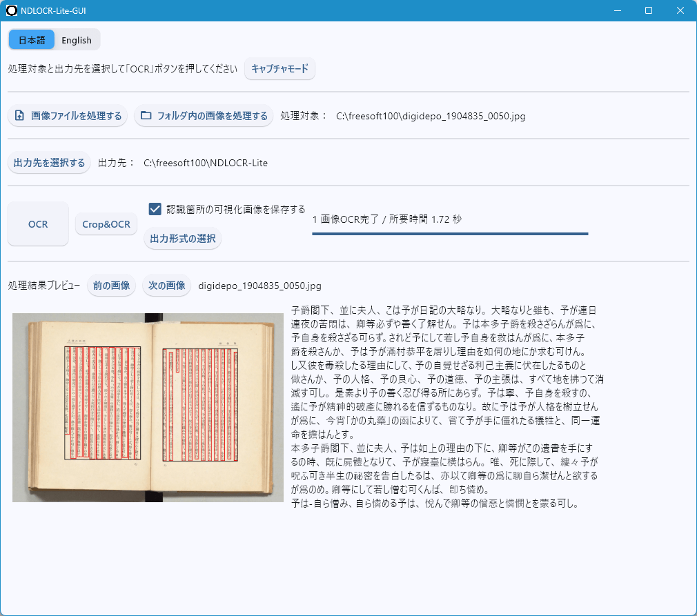Click the NDLOCR-Lite-GUI app icon in title bar
Image resolution: width=697 pixels, height=616 pixels.
(x=12, y=11)
